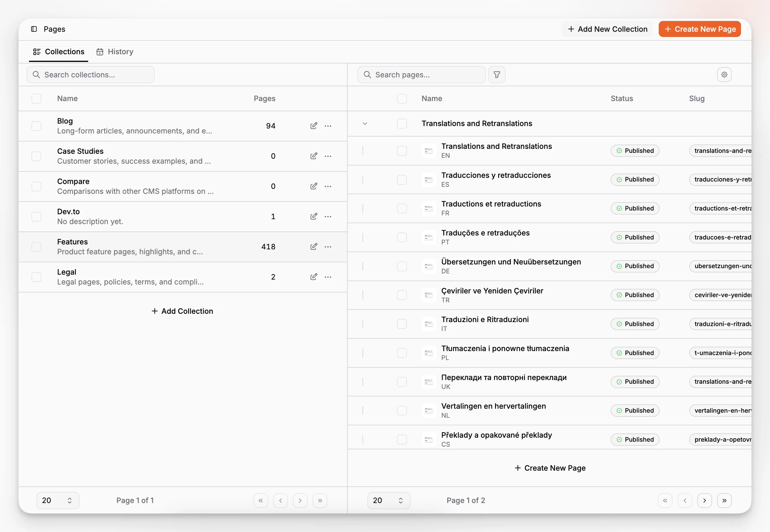Click Add Collection below the list
This screenshot has height=532, width=770.
point(182,311)
